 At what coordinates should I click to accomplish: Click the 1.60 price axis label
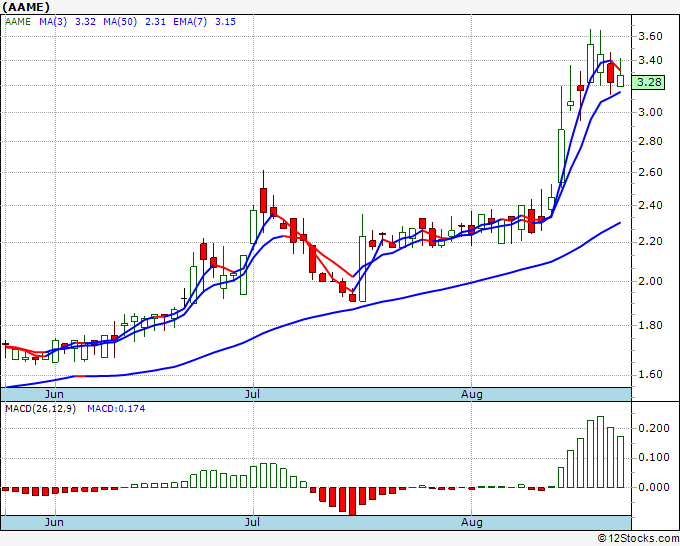pyautogui.click(x=651, y=374)
